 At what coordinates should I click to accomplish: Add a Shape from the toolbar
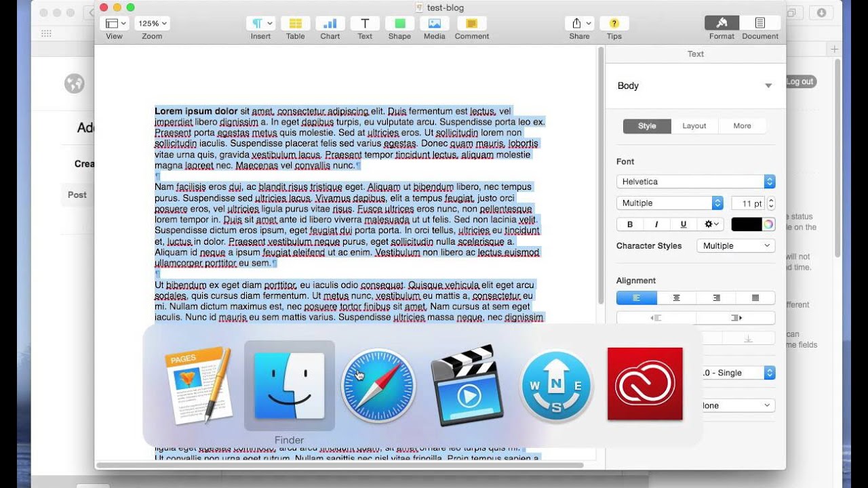399,24
